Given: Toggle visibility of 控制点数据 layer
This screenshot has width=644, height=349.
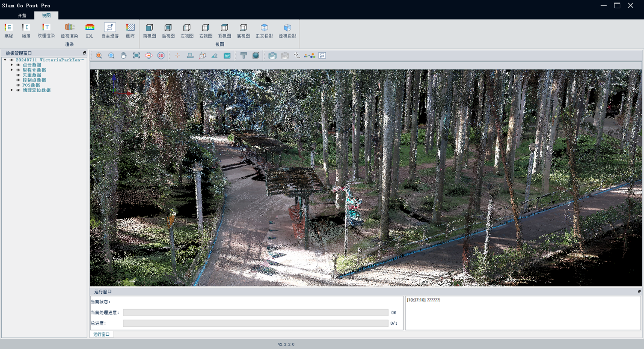Looking at the screenshot, I should pyautogui.click(x=18, y=80).
